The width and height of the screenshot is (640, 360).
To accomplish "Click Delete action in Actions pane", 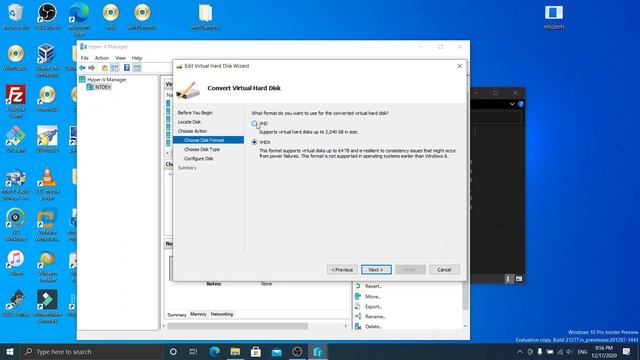I will (373, 327).
